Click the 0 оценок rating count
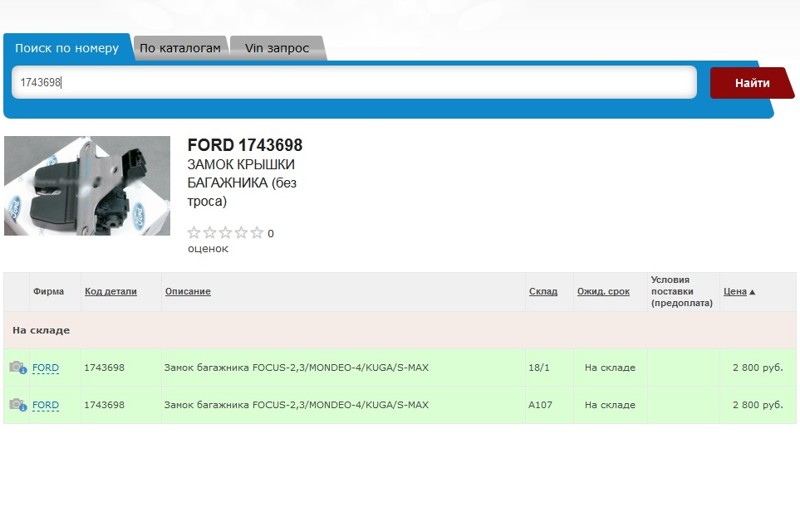Image resolution: width=800 pixels, height=521 pixels. (x=231, y=241)
